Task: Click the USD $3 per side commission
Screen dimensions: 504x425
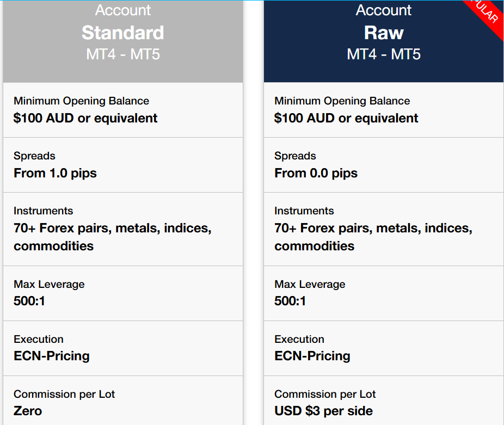Action: click(323, 411)
